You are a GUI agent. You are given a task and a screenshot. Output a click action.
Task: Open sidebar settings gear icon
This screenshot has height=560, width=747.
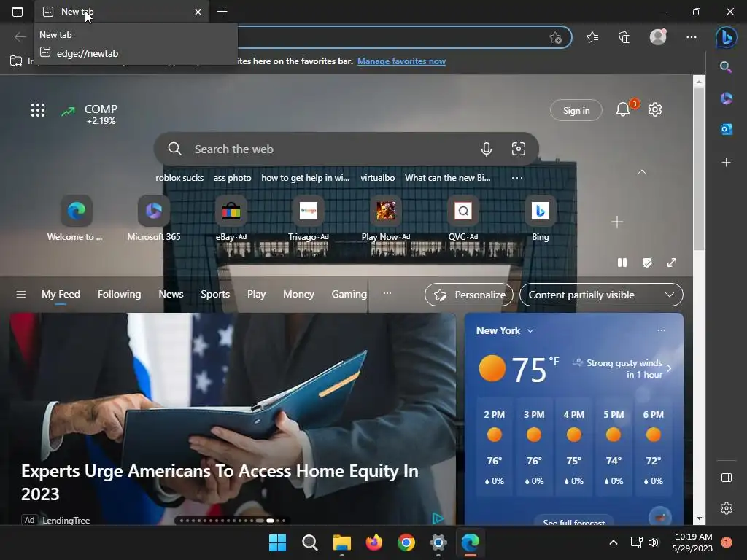(x=726, y=508)
